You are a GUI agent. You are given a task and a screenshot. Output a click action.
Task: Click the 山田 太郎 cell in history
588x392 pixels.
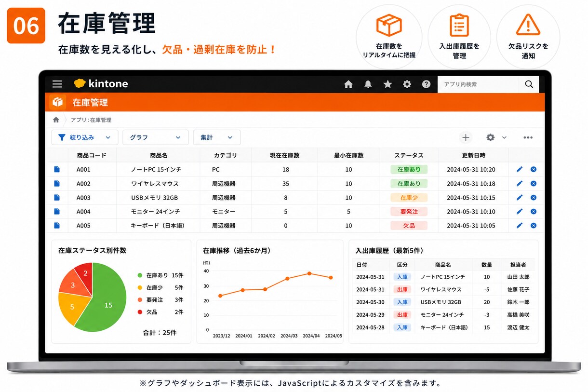(x=518, y=277)
